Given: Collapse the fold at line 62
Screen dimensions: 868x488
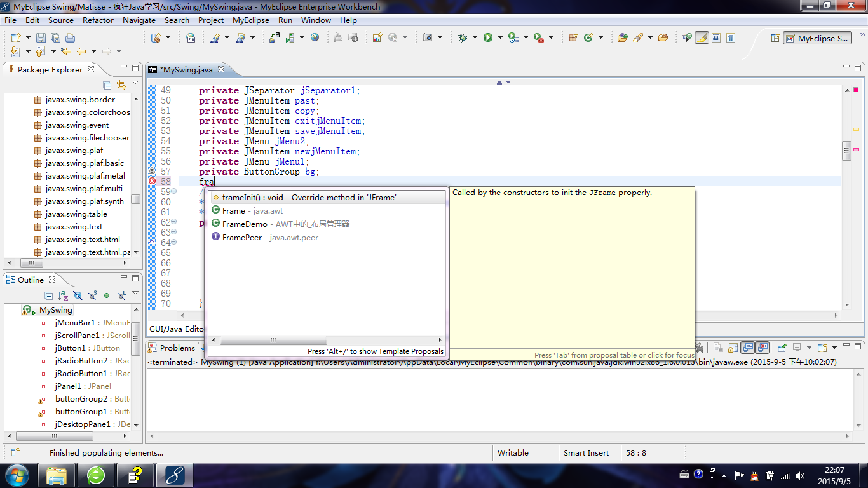Looking at the screenshot, I should click(174, 222).
